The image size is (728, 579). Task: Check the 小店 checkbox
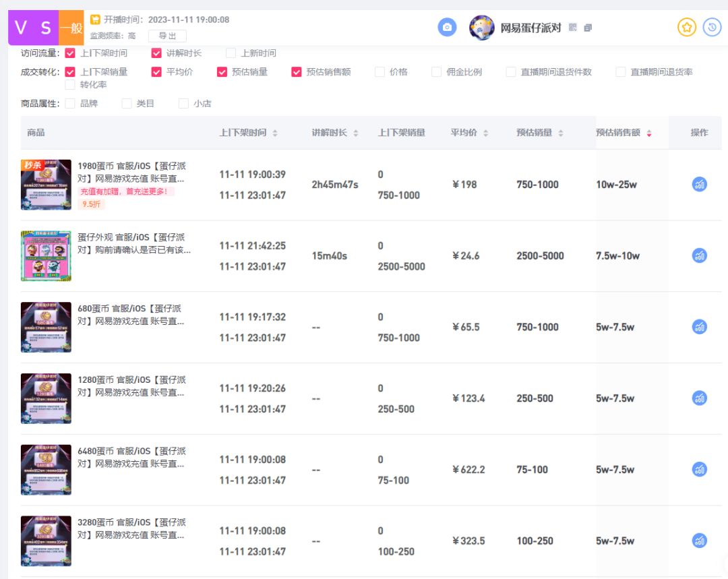click(184, 104)
